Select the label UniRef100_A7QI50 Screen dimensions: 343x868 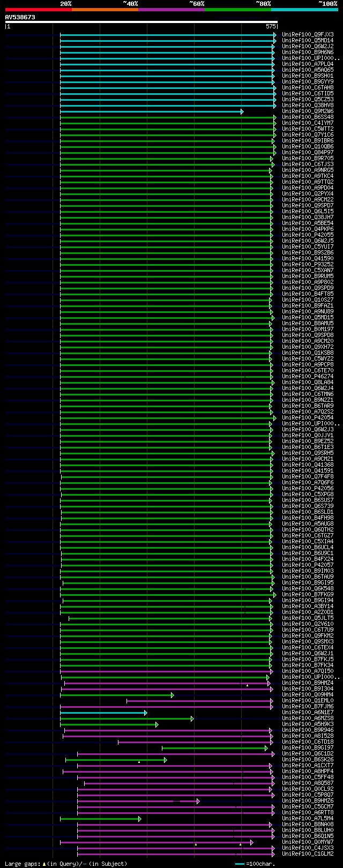(x=308, y=671)
